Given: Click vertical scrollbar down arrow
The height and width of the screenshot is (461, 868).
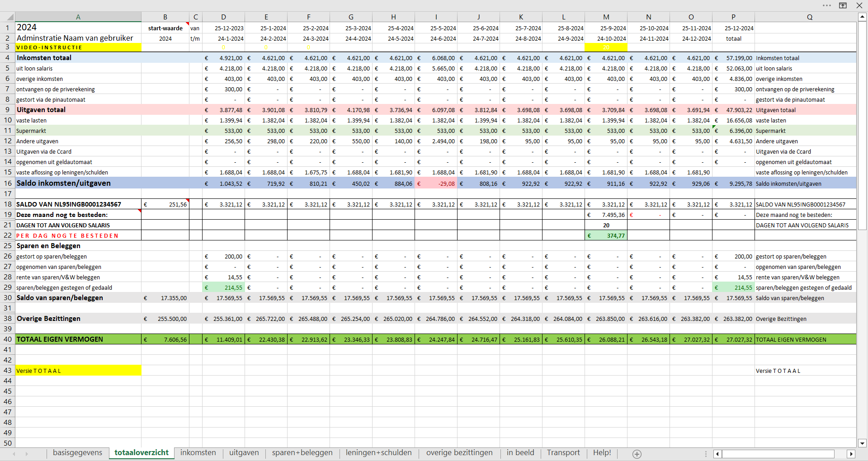Looking at the screenshot, I should point(862,443).
